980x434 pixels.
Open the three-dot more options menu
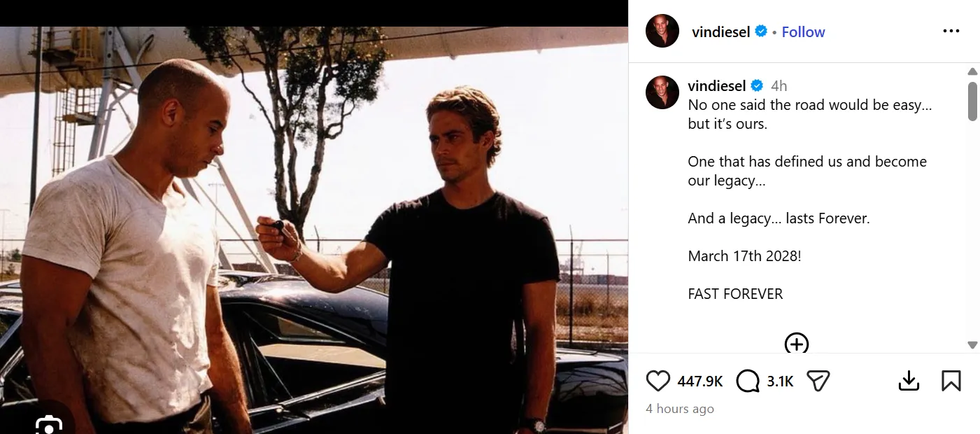click(x=951, y=31)
